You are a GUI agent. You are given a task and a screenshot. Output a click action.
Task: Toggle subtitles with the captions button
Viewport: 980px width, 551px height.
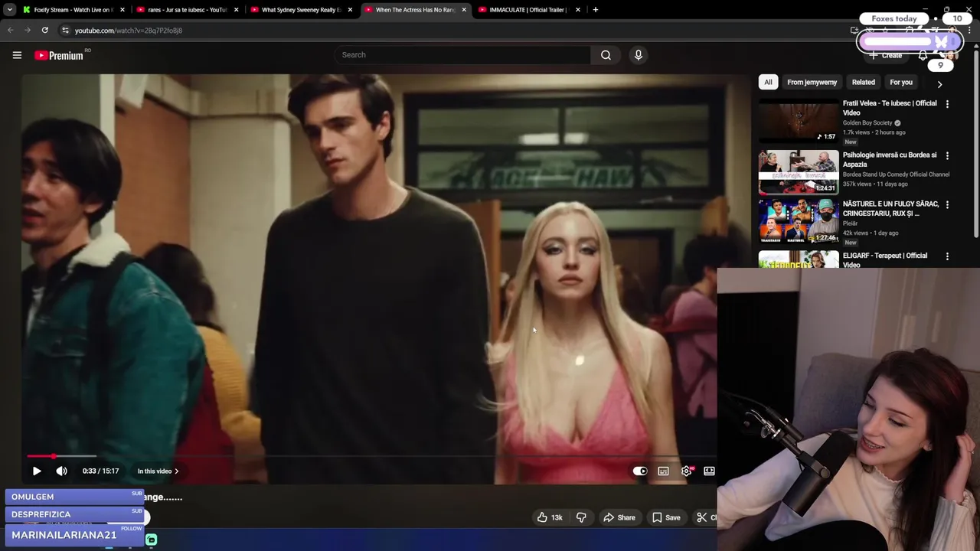(663, 471)
